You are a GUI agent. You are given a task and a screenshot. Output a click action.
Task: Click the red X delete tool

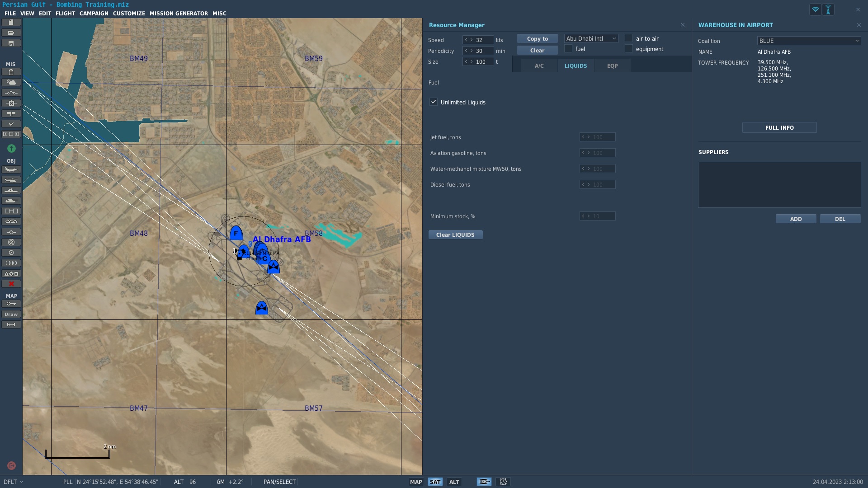11,284
